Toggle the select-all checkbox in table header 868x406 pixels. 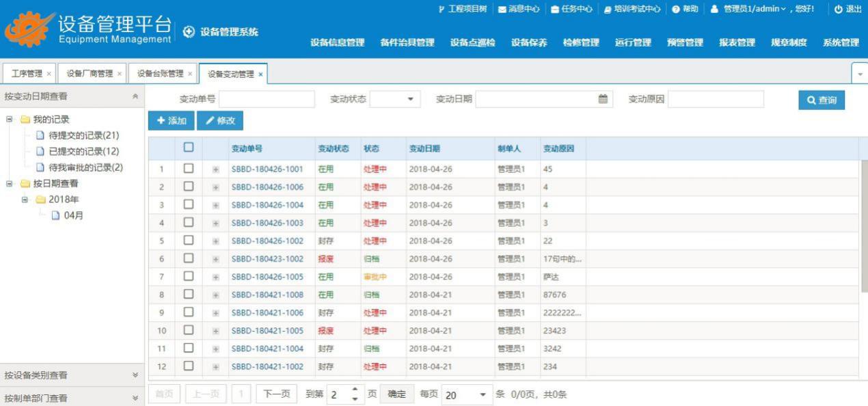click(189, 147)
